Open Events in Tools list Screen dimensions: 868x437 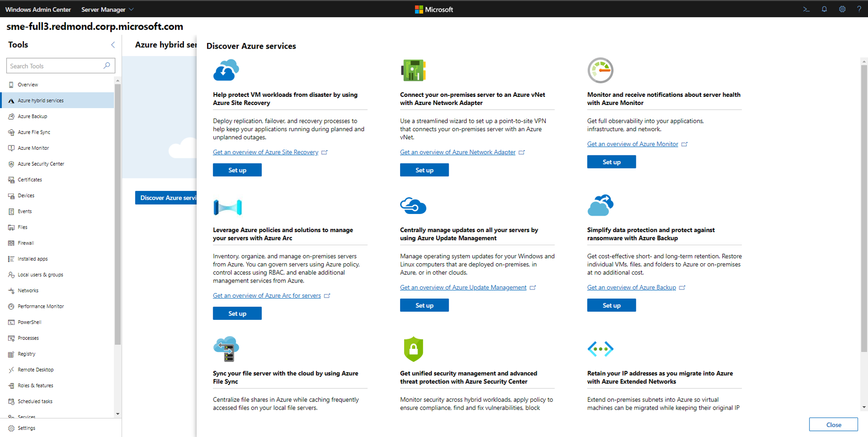tap(57, 211)
